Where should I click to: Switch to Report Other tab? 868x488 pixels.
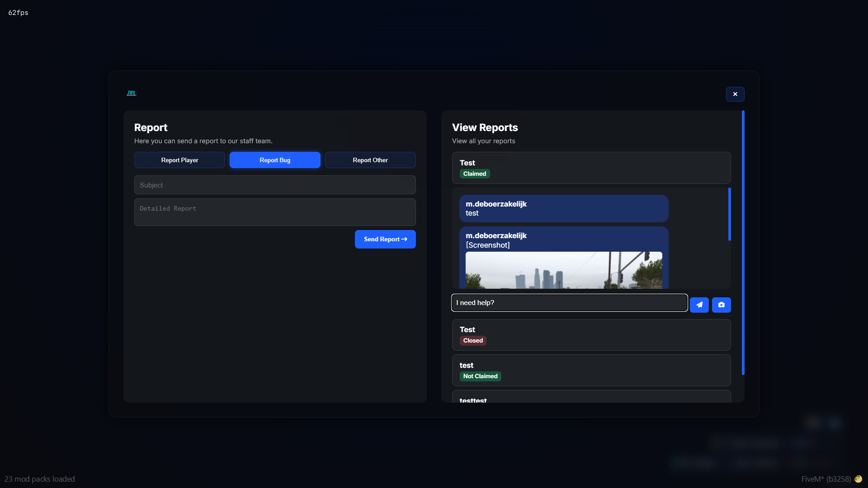click(370, 160)
